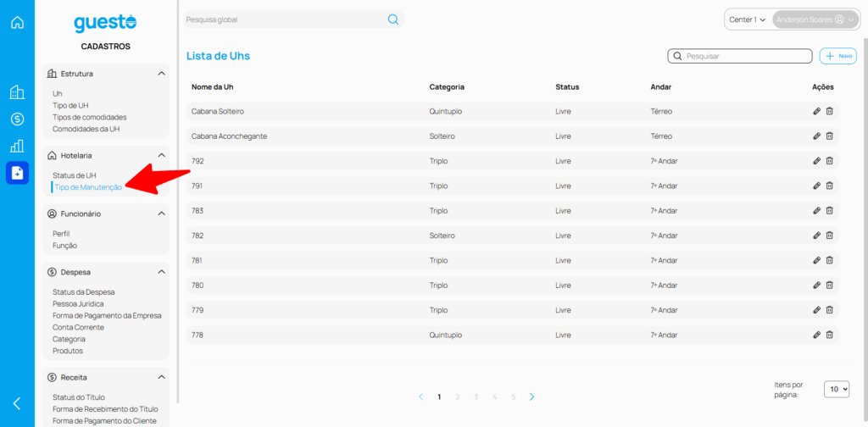Click the home icon in left sidebar
This screenshot has width=868, height=427.
pyautogui.click(x=17, y=22)
